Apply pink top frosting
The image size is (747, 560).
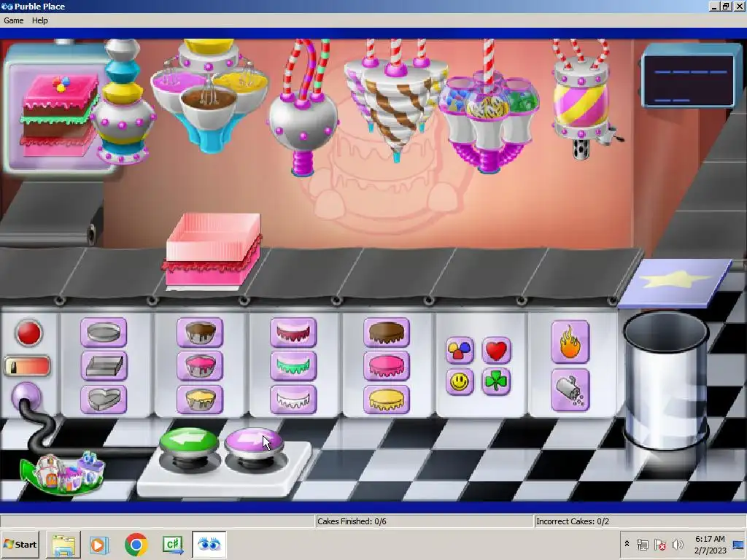387,366
